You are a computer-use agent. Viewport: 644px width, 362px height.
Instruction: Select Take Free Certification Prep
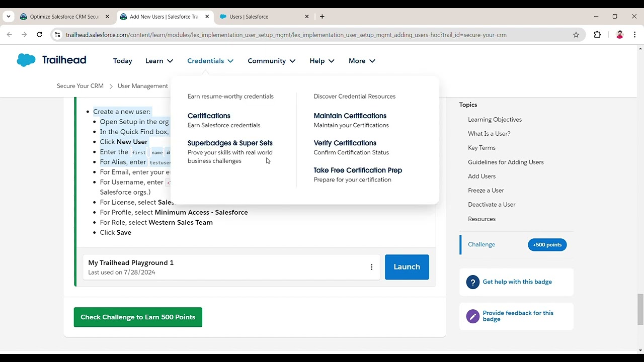[x=358, y=170]
